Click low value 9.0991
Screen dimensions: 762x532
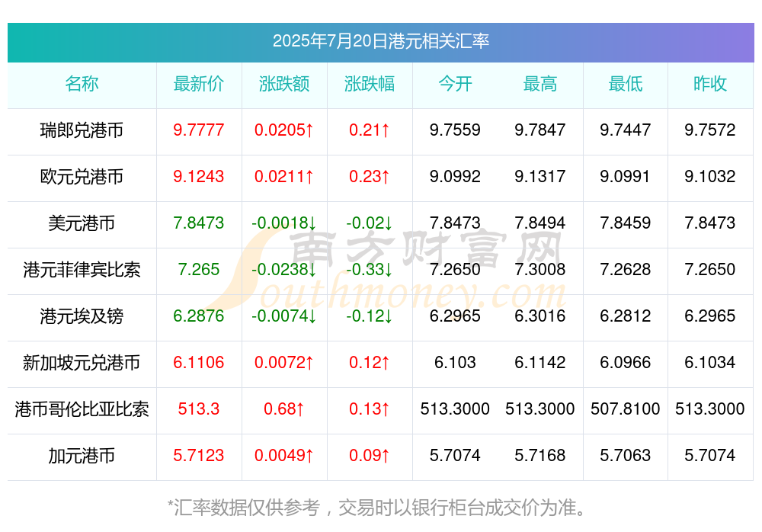pos(626,177)
